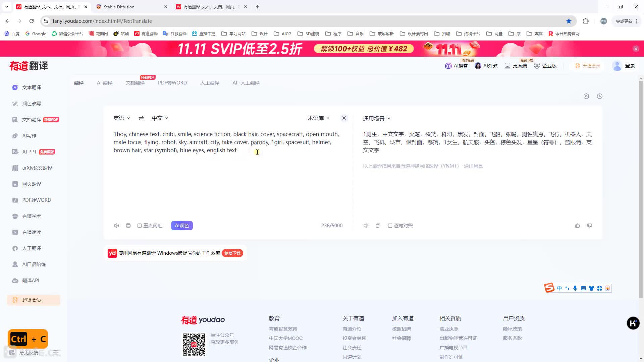Switch to AI+人工翻译 tab
The height and width of the screenshot is (362, 644).
pyautogui.click(x=246, y=83)
